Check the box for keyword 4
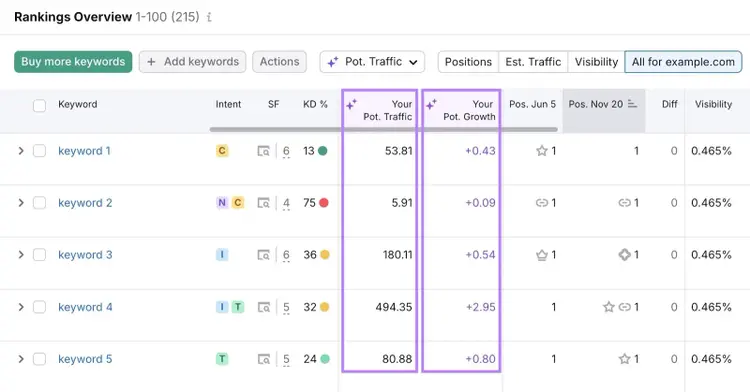Image resolution: width=750 pixels, height=392 pixels. click(x=39, y=307)
